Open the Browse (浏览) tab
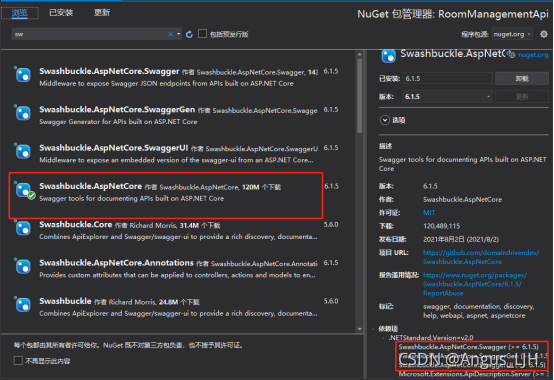Screen dimensions: 554x380 (19, 13)
